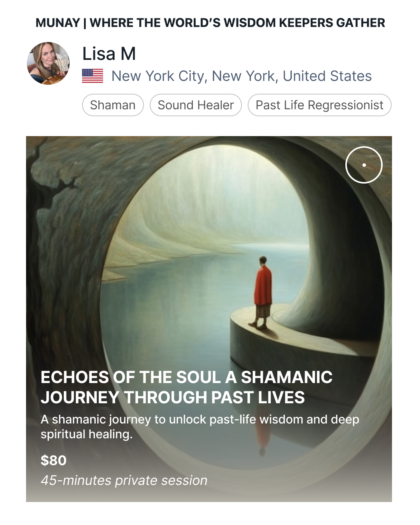This screenshot has height=525, width=420.
Task: Click the 45-minutes private session text
Action: click(x=124, y=480)
